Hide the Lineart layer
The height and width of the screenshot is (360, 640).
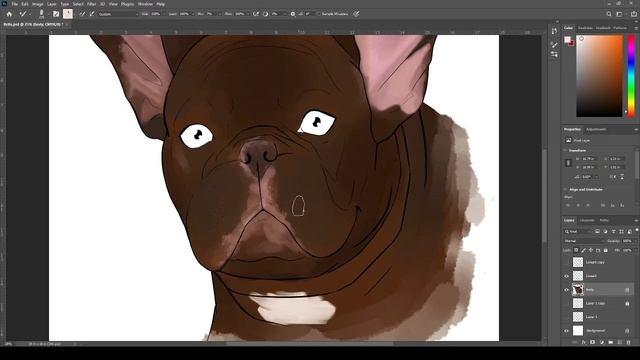[x=566, y=276]
